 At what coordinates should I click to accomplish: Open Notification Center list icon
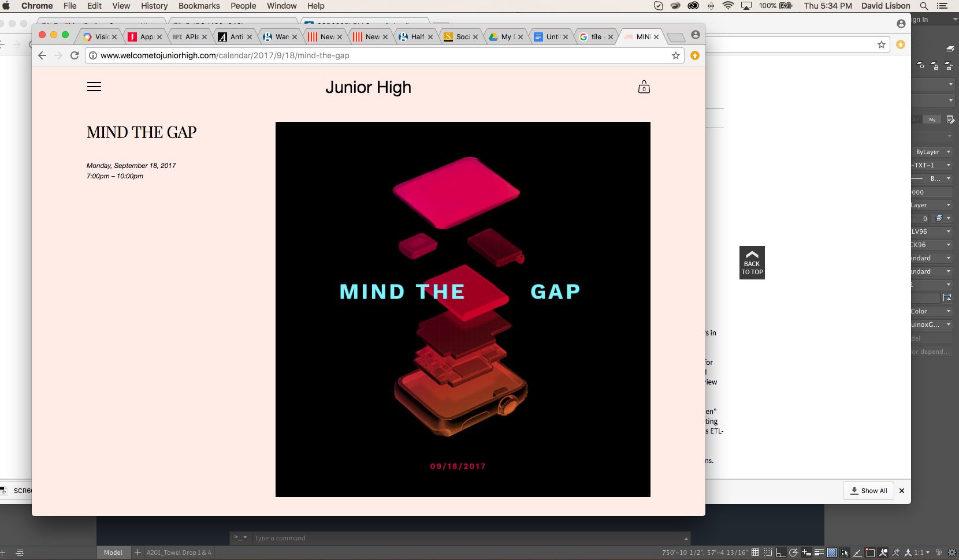[942, 6]
